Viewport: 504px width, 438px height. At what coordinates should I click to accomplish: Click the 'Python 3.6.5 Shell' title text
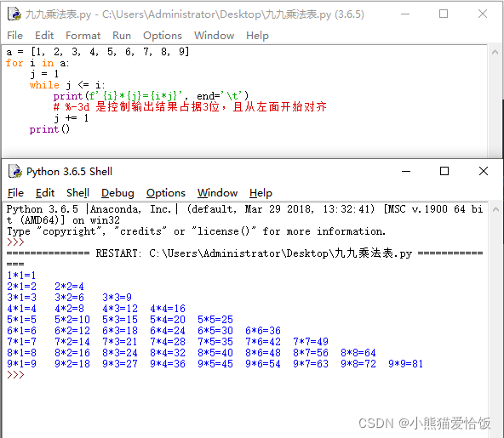click(x=69, y=172)
